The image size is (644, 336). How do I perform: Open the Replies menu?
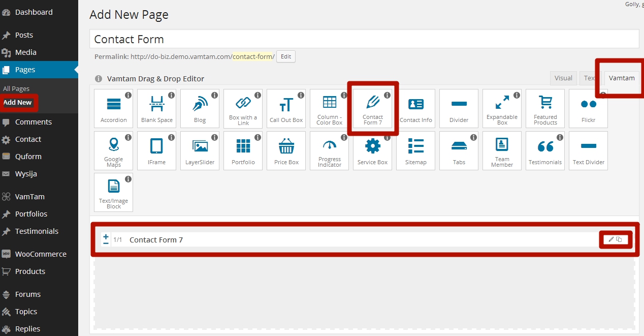click(x=39, y=329)
